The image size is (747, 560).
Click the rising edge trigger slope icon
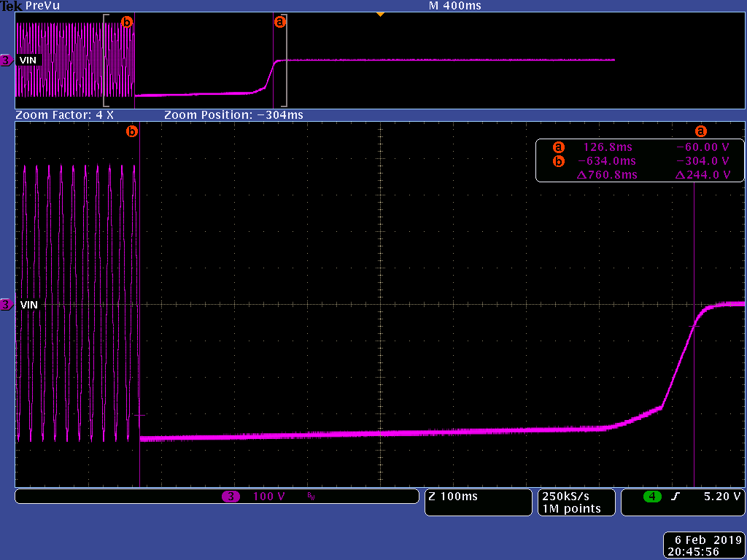click(x=676, y=497)
